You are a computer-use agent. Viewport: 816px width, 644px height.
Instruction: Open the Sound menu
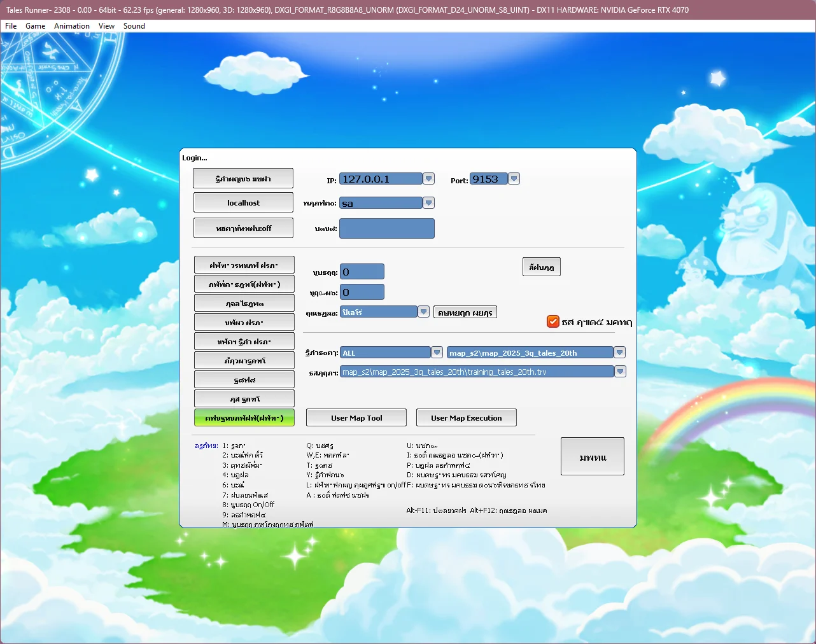(134, 26)
